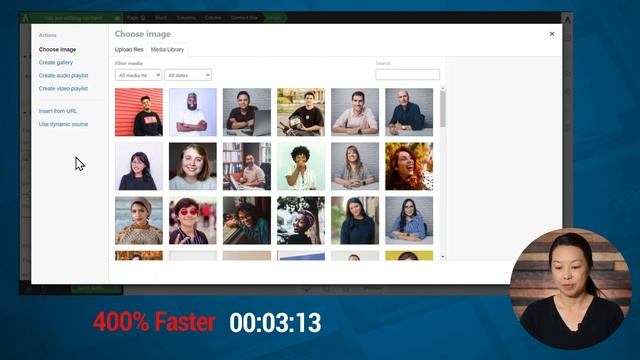Viewport: 640px width, 360px height.
Task: Select photo of person wearing red sunglasses
Action: click(193, 220)
